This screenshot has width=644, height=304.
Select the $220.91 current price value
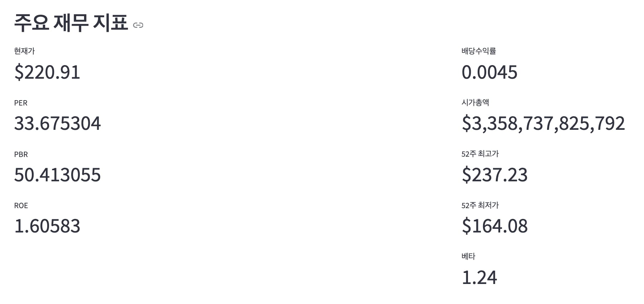tap(47, 72)
